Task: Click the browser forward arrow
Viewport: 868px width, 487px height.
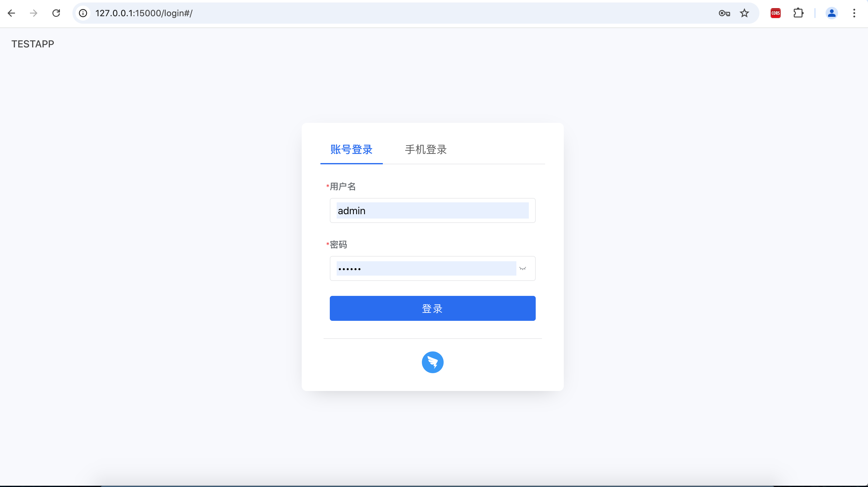Action: 34,13
